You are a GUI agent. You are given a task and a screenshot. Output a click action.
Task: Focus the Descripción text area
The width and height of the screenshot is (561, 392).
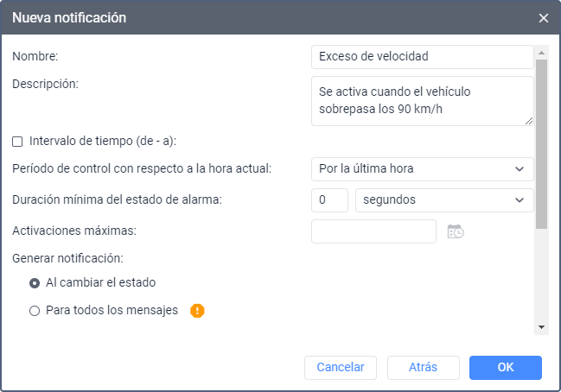tap(420, 100)
